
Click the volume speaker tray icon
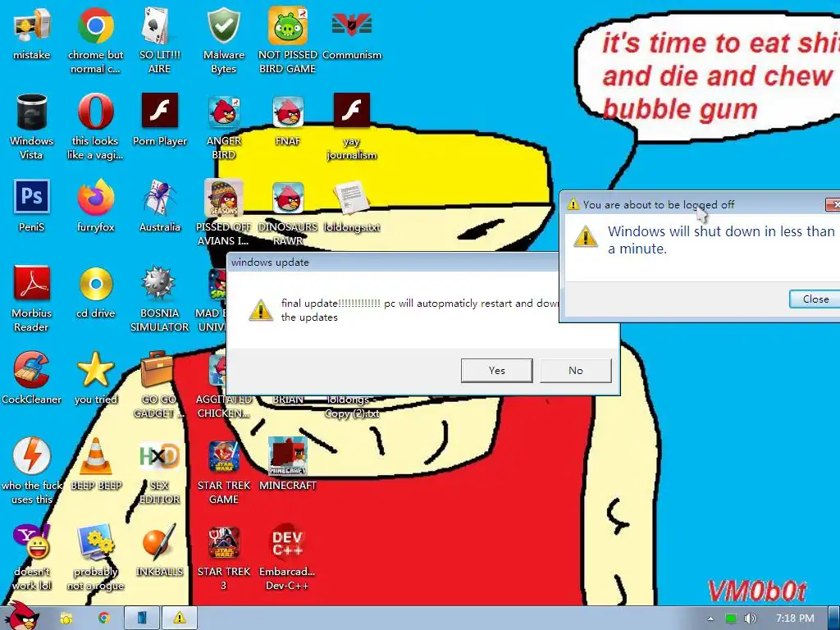750,619
